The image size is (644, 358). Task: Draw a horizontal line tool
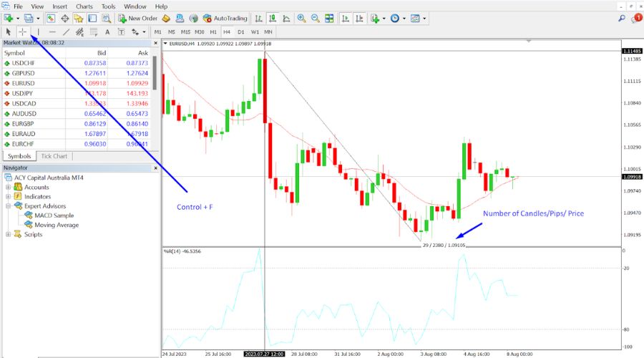(52, 32)
